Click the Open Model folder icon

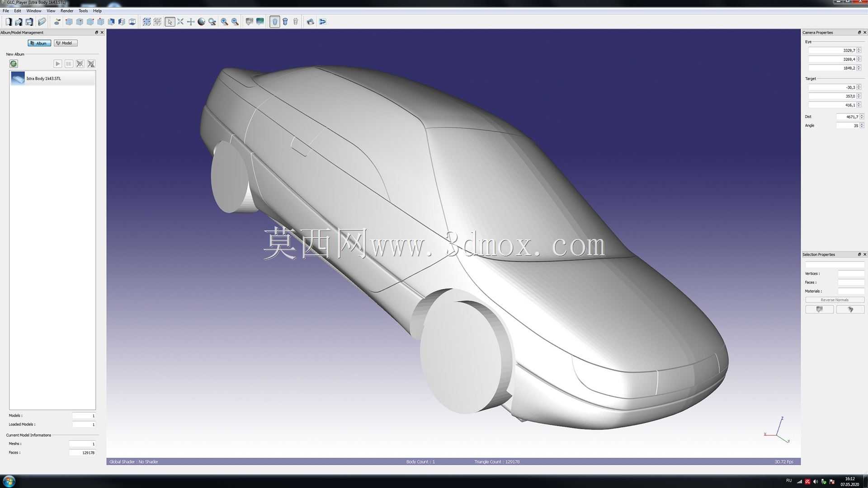point(42,22)
